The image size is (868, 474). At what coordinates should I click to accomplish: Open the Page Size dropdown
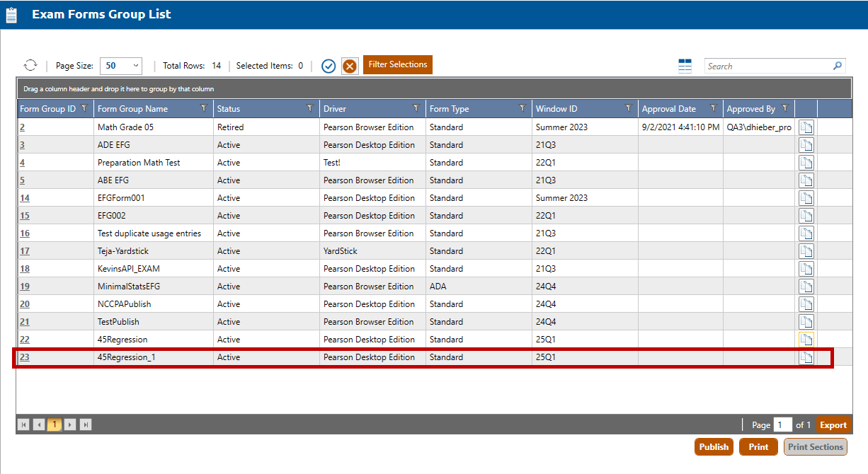[x=121, y=66]
